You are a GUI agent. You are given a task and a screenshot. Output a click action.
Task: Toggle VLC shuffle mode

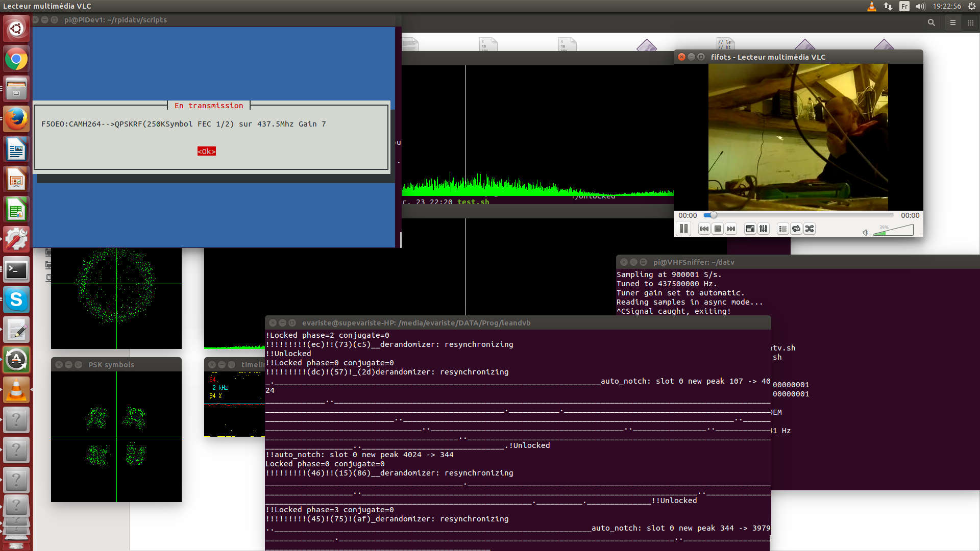pyautogui.click(x=809, y=229)
